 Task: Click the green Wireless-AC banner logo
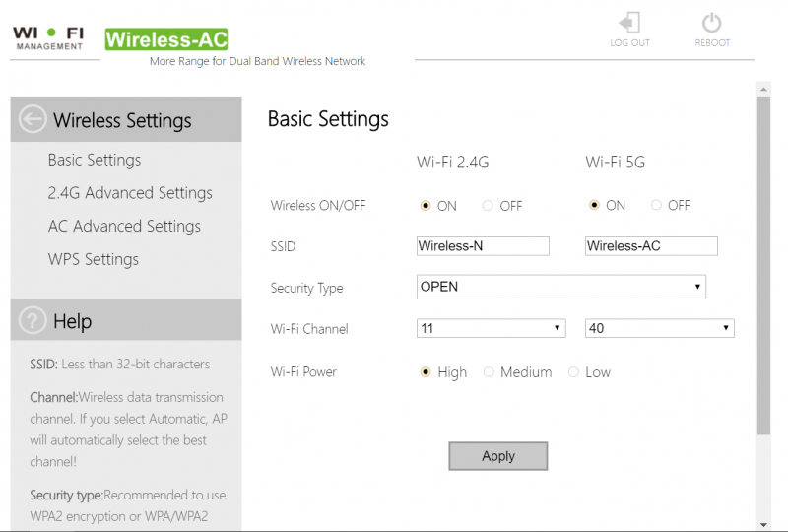coord(166,39)
